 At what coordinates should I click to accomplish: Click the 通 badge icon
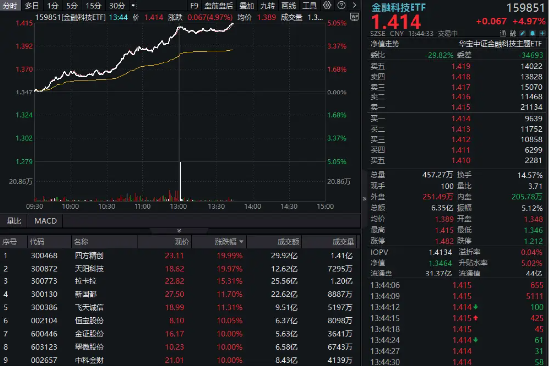[503, 33]
